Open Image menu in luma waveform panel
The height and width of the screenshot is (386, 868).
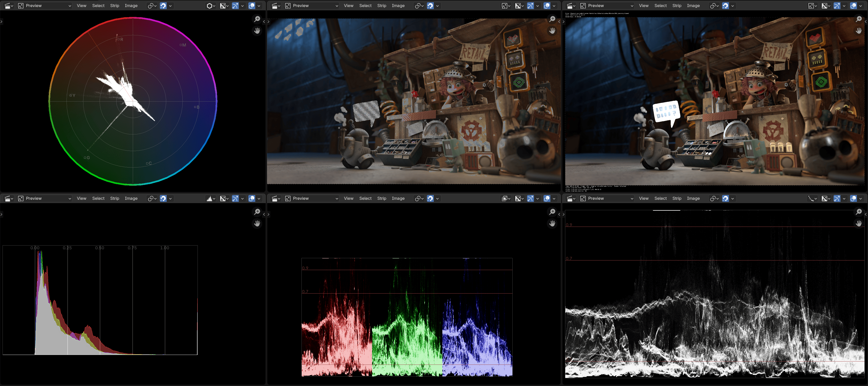point(693,199)
